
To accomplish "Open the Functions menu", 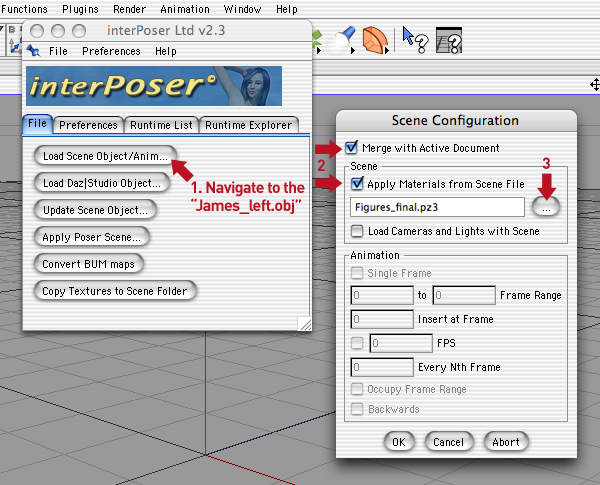I will [24, 9].
